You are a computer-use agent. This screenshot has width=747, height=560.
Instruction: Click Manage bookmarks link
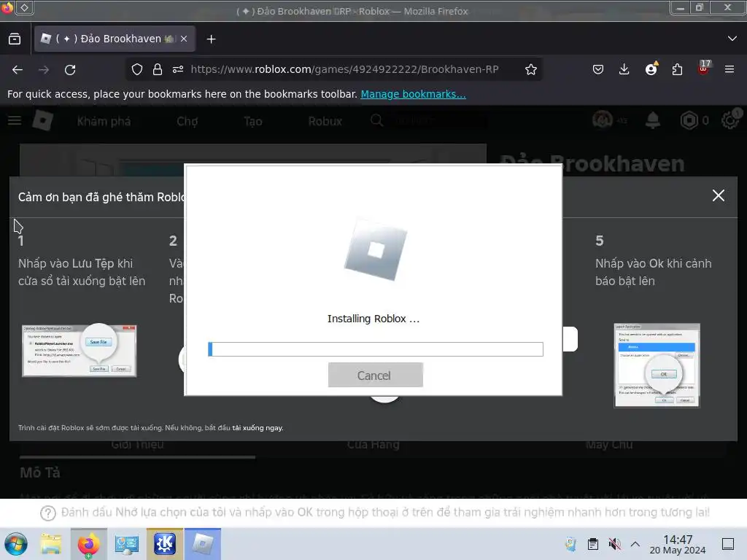tap(413, 94)
